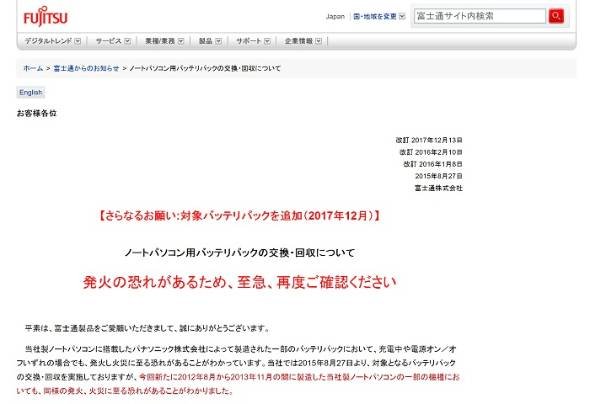The height and width of the screenshot is (404, 590).
Task: Click the current page breadcrumb ノートパソコン用バッテリパックの交換・回収について
Action: (205, 68)
